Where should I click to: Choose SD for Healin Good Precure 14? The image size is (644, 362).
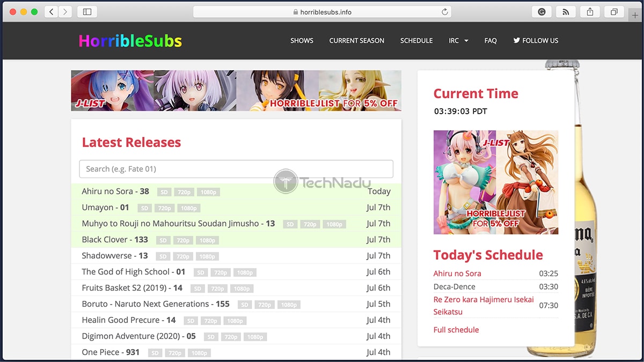(191, 321)
